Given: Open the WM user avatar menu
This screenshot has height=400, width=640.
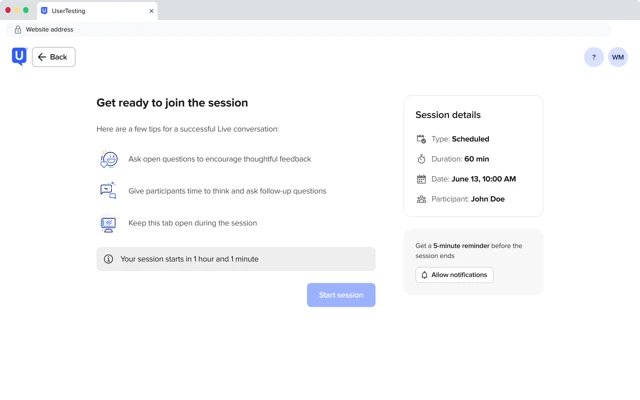Looking at the screenshot, I should coord(618,57).
